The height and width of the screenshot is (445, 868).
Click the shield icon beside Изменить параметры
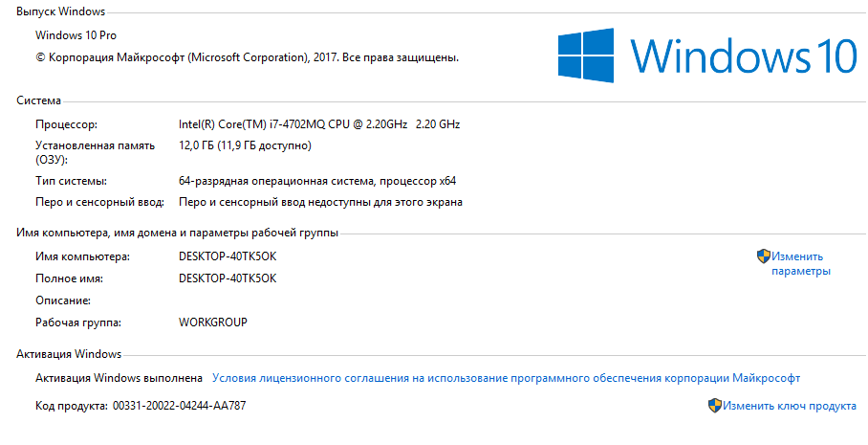click(763, 256)
